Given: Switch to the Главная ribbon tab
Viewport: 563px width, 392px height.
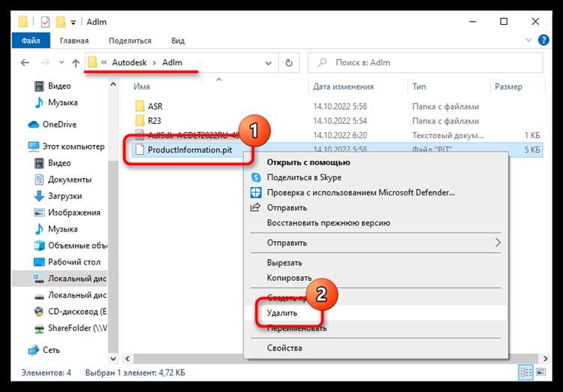Looking at the screenshot, I should tap(74, 41).
